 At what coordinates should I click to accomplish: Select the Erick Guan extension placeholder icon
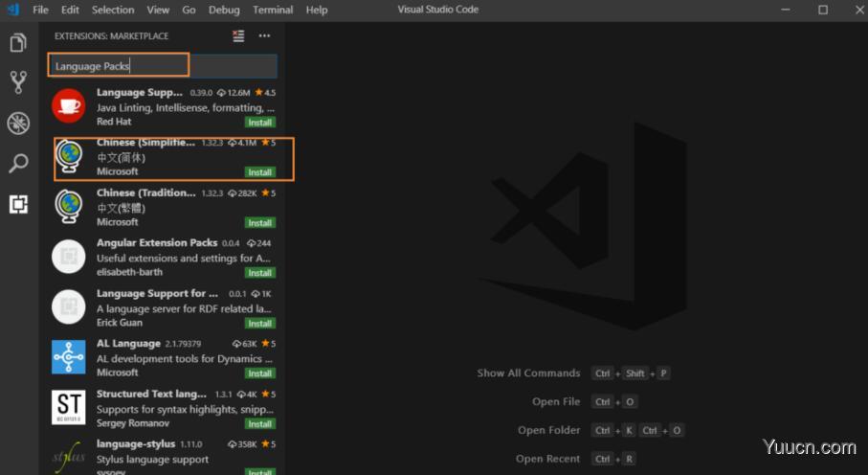(69, 306)
